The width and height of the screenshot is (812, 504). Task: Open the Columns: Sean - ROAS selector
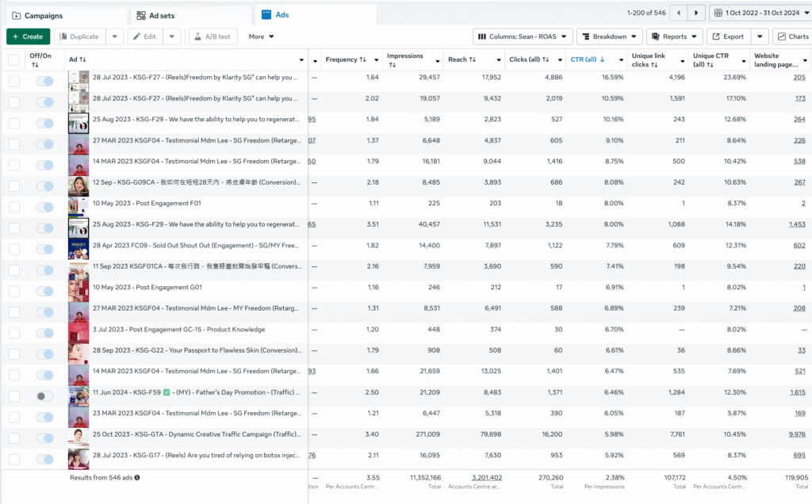(x=522, y=36)
